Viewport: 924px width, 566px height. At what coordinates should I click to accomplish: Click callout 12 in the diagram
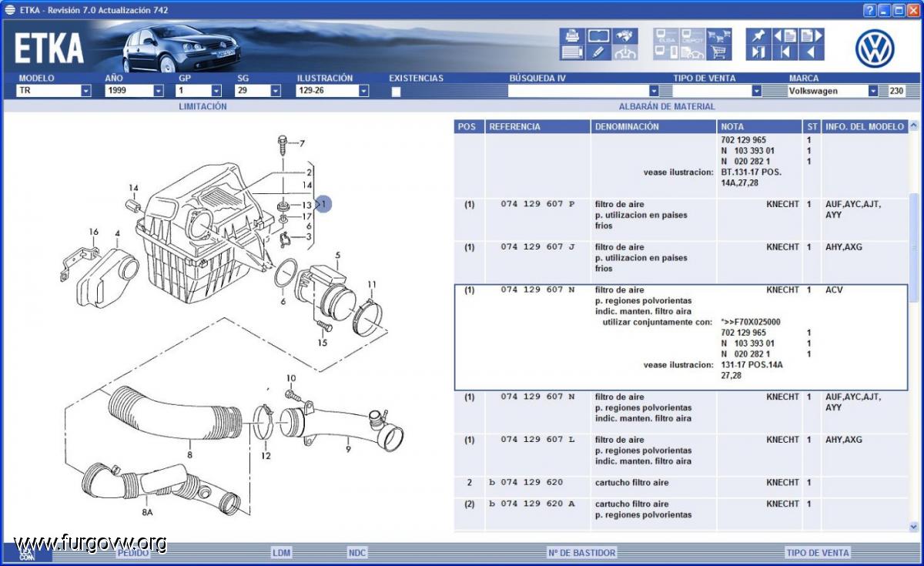266,456
